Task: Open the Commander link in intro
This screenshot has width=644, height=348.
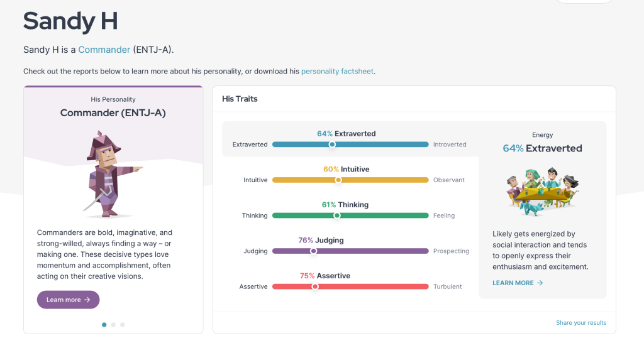Action: [x=104, y=50]
